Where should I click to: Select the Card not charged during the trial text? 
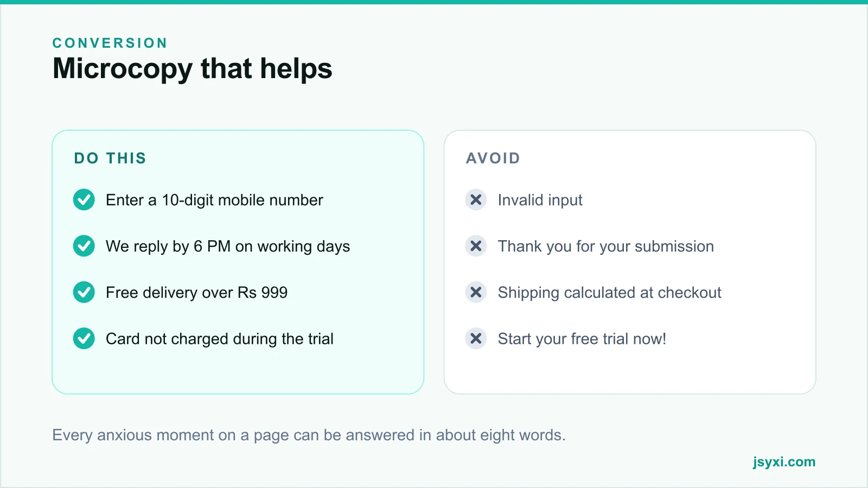[220, 339]
